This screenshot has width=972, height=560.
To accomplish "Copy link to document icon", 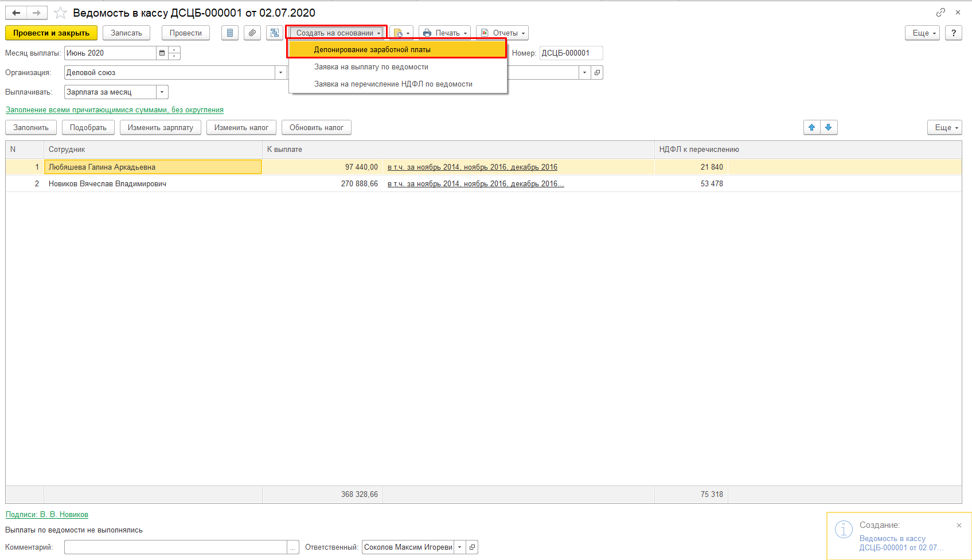I will pyautogui.click(x=940, y=12).
